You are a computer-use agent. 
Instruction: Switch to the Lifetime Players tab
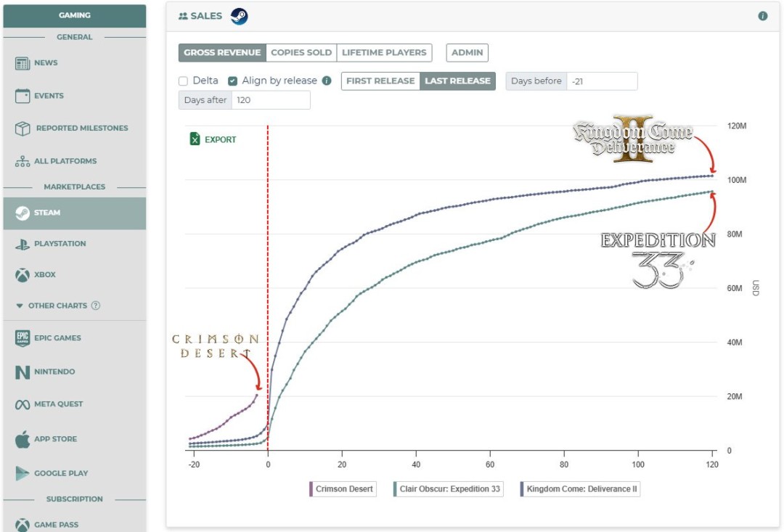coord(384,53)
